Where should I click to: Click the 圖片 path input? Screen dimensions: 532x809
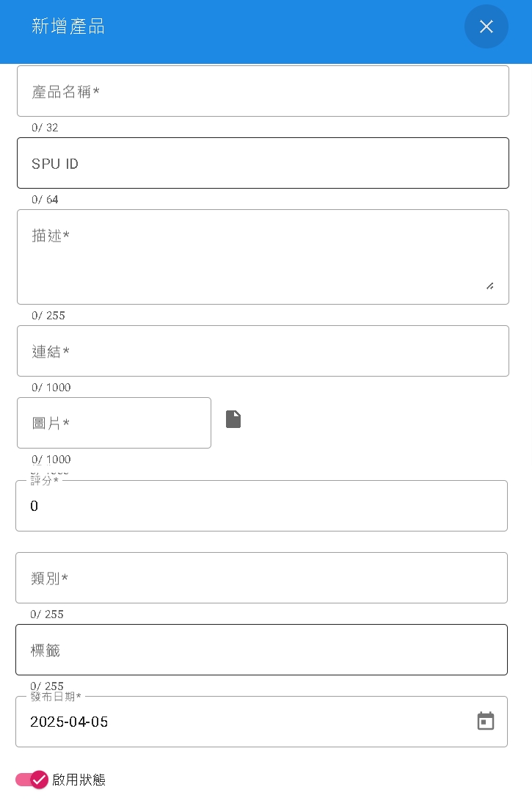tap(114, 424)
